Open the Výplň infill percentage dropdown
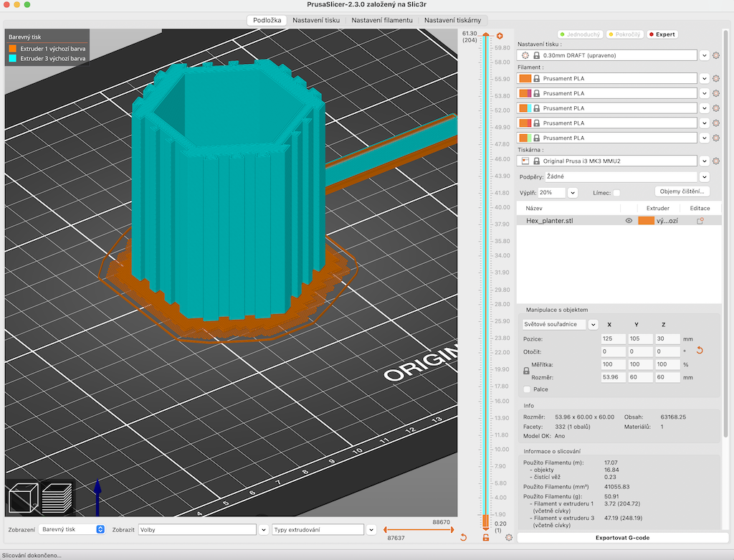The image size is (734, 560). [572, 193]
